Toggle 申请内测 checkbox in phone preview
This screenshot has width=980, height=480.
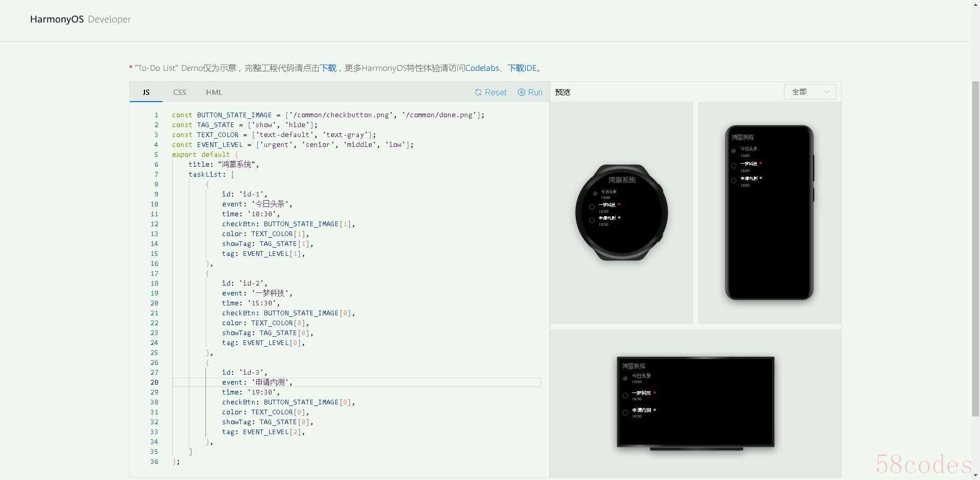click(x=733, y=180)
